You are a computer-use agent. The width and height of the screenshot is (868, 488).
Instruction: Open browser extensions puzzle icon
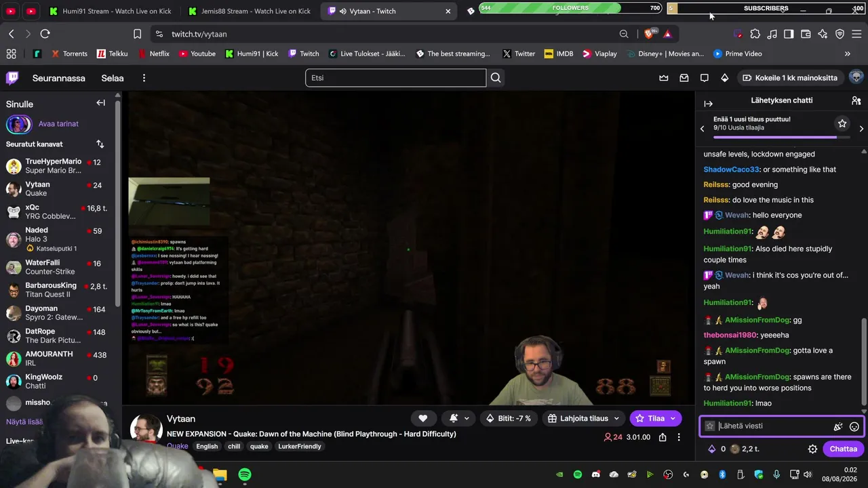(x=755, y=34)
